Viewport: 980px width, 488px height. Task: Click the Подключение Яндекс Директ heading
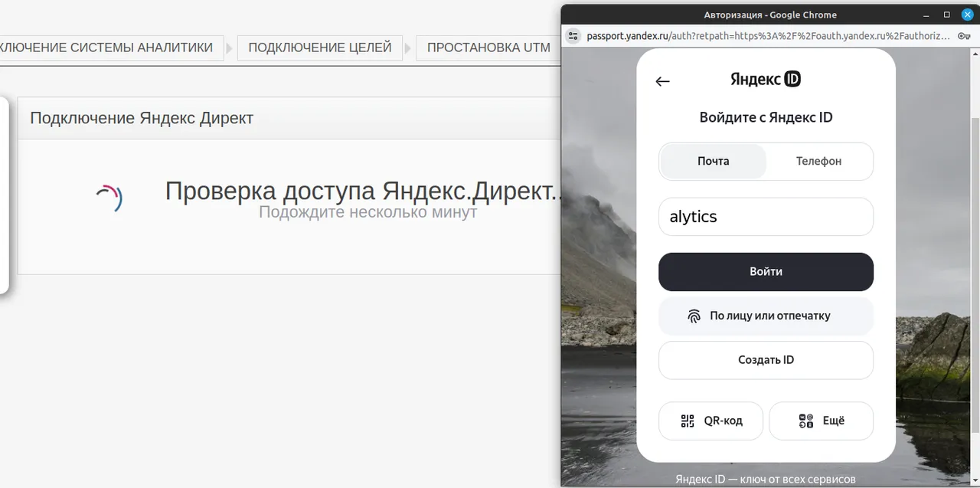(142, 118)
